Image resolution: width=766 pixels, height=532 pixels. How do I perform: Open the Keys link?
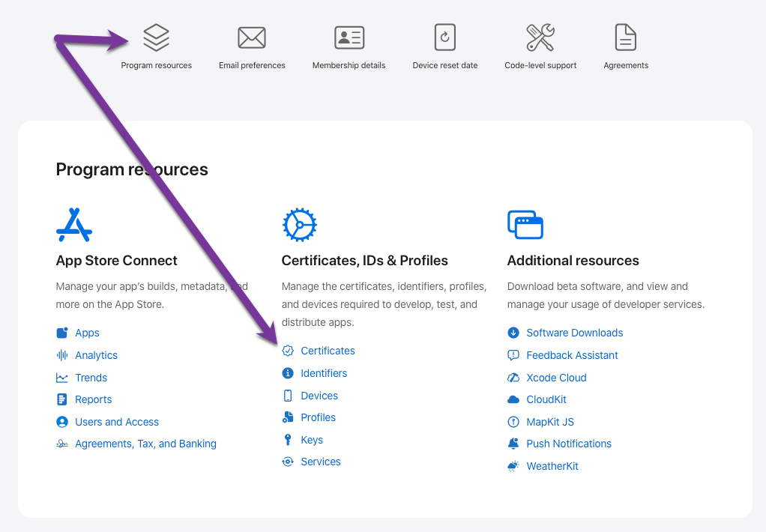click(x=312, y=440)
